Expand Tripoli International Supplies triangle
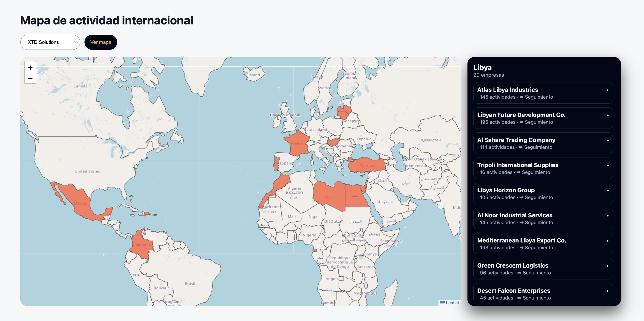 pyautogui.click(x=607, y=166)
